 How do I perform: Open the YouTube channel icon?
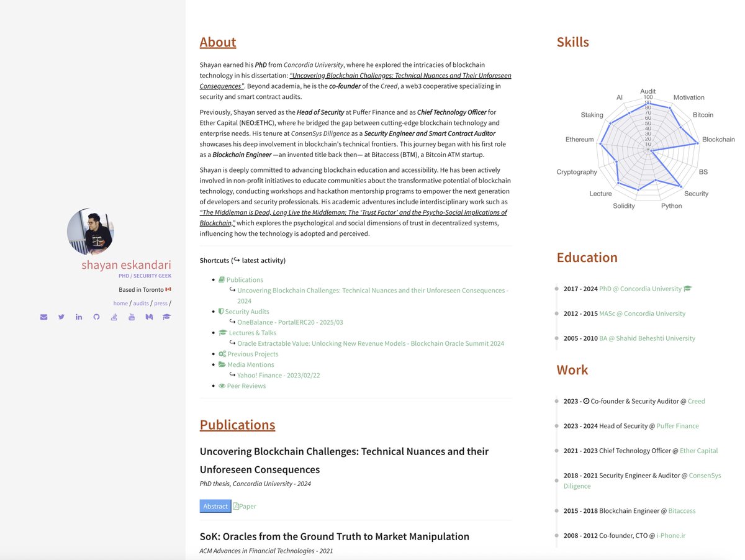tap(132, 317)
